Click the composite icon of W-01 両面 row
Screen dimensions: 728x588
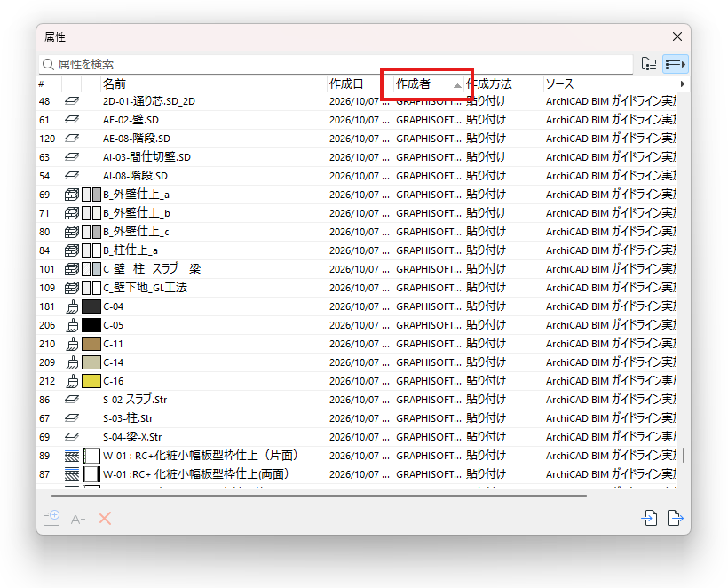coord(72,474)
